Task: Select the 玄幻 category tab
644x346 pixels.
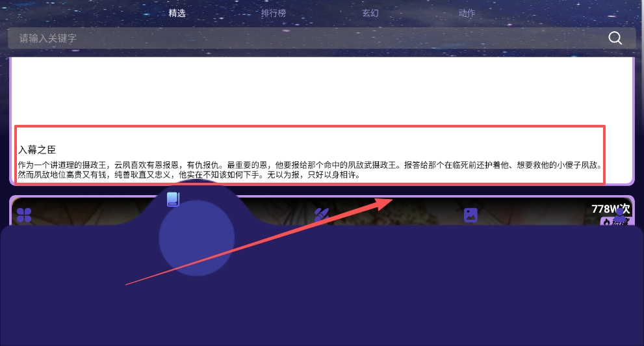Action: point(370,13)
